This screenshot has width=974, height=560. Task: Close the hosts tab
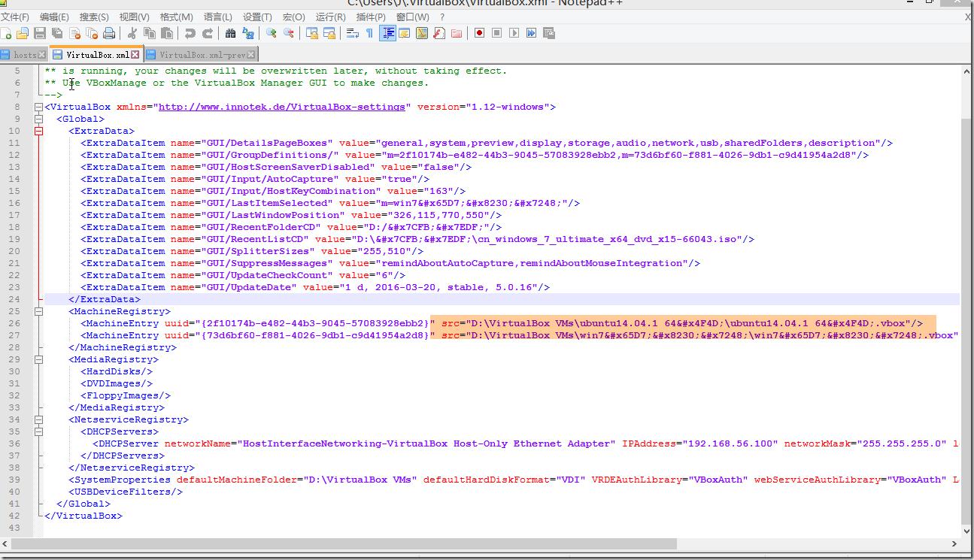(x=42, y=55)
